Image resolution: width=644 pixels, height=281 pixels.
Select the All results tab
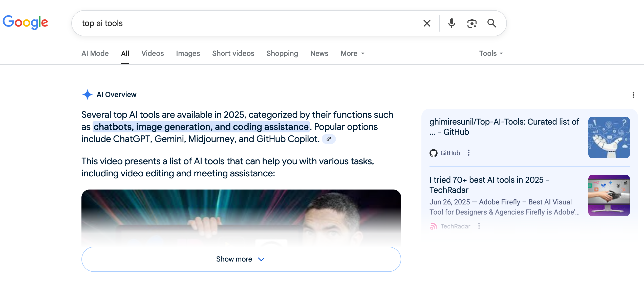pyautogui.click(x=125, y=54)
